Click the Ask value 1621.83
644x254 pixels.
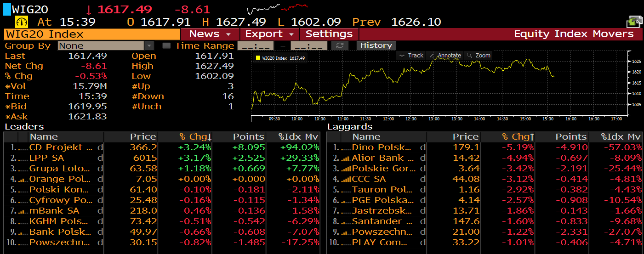coord(87,117)
